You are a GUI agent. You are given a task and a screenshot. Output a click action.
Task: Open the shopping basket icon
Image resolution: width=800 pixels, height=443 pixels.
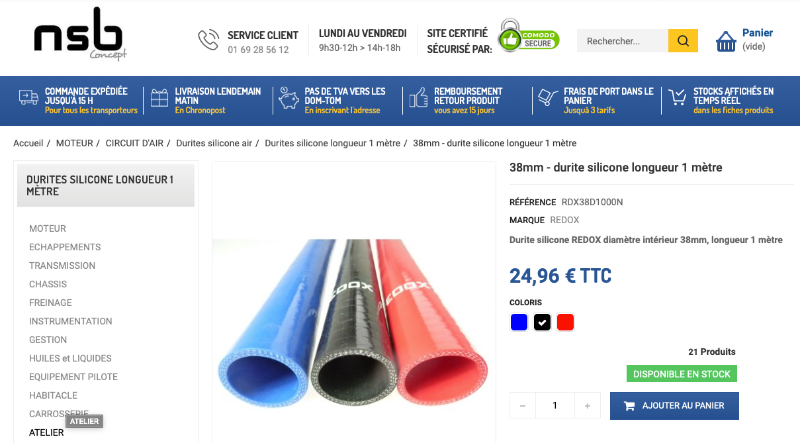pyautogui.click(x=726, y=41)
